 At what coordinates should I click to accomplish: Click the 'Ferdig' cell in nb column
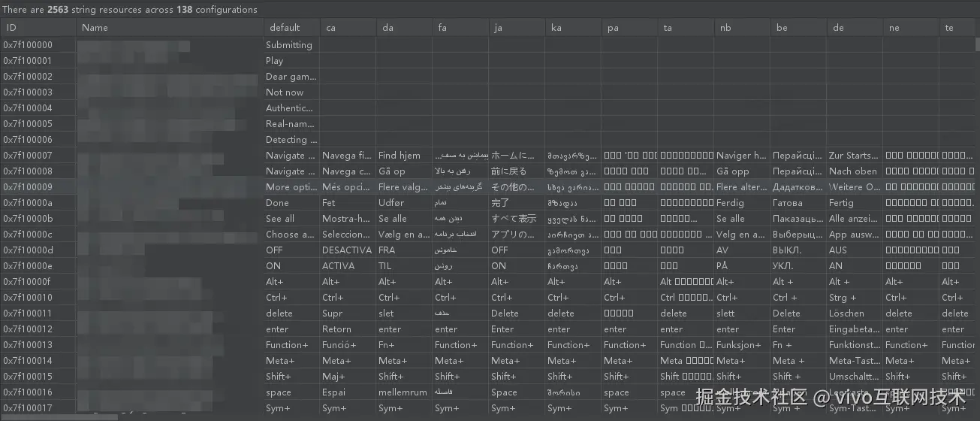tap(743, 203)
